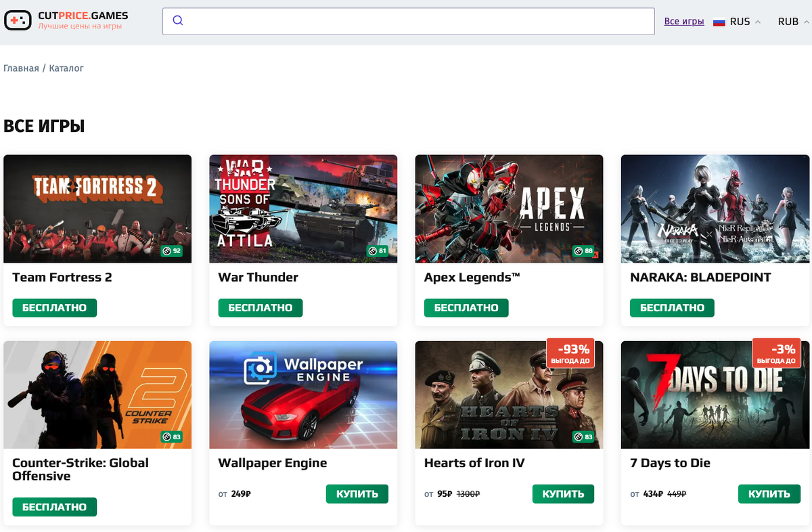This screenshot has width=812, height=532.
Task: Click the 83 score badge on Hearts of Iron IV
Action: (583, 437)
